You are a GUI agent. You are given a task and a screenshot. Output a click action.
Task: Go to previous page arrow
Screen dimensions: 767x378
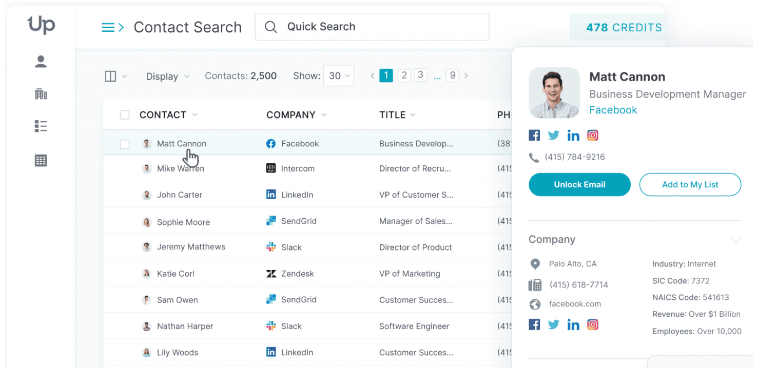pyautogui.click(x=373, y=76)
